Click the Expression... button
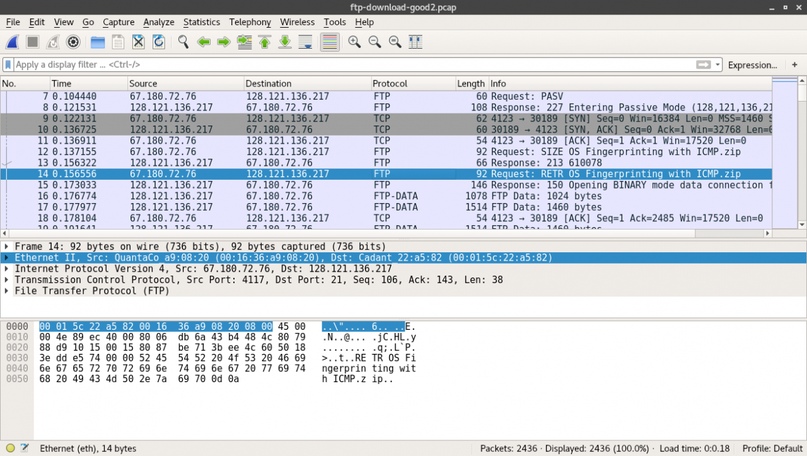The height and width of the screenshot is (456, 807). click(x=752, y=65)
